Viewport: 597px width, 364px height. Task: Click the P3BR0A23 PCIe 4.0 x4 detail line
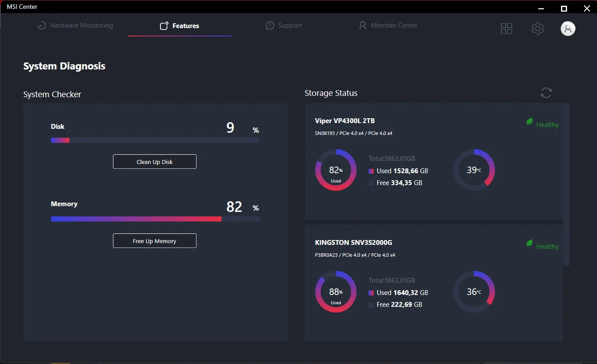(x=355, y=255)
